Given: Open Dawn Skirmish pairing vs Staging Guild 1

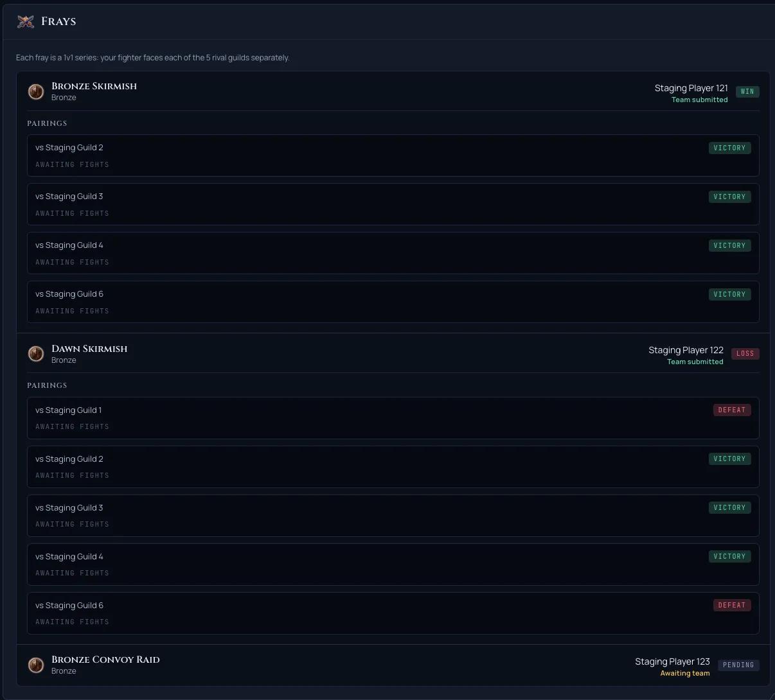Looking at the screenshot, I should (393, 418).
